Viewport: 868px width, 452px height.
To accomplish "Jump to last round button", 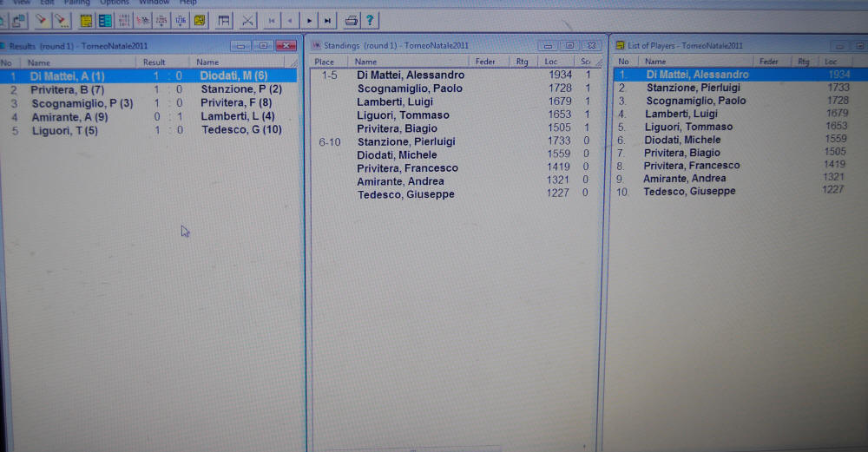I will pyautogui.click(x=328, y=21).
